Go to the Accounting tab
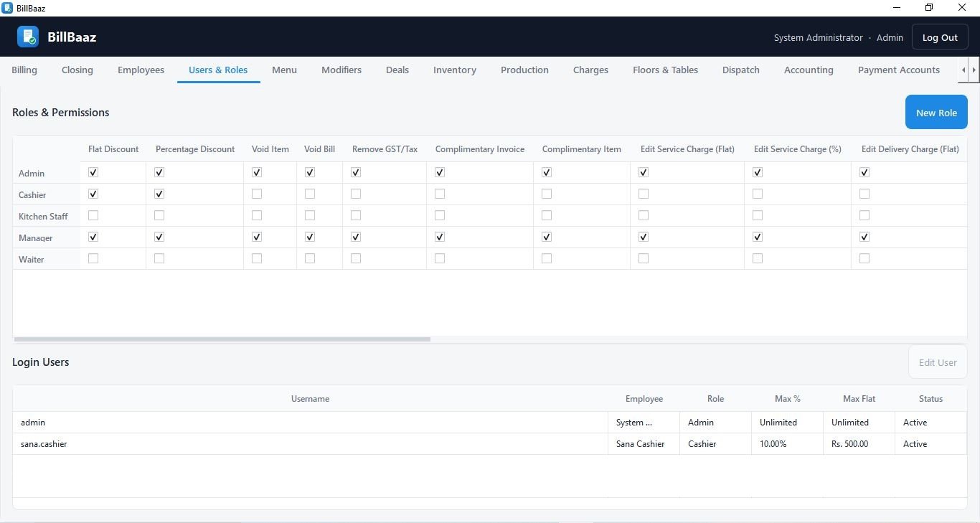980x523 pixels. (x=809, y=70)
